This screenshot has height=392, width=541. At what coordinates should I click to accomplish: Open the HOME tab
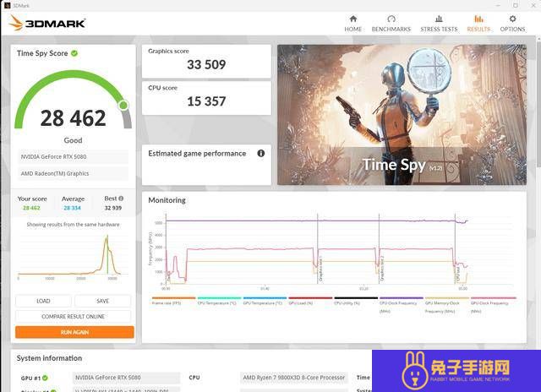353,24
